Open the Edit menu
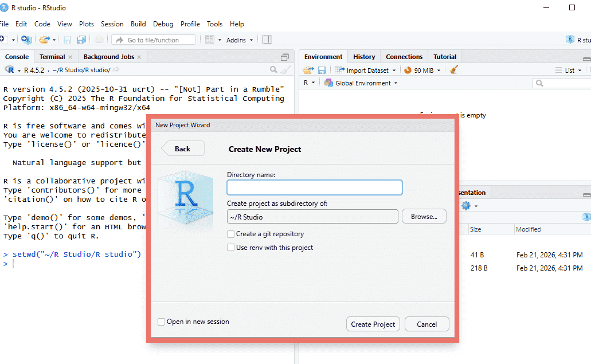Screen dimensions: 591x364 21,24
